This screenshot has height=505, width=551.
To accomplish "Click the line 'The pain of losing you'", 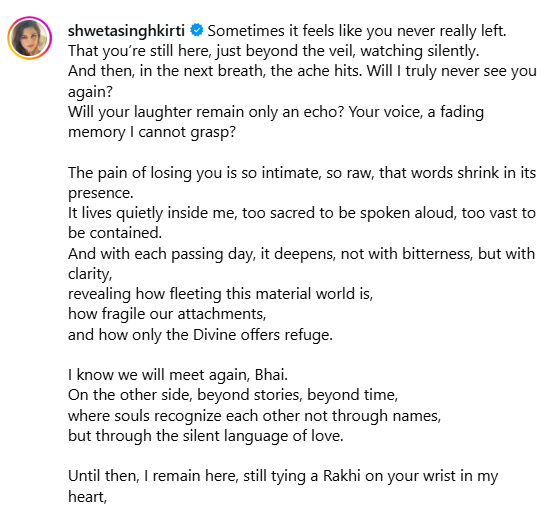I will pos(302,173).
